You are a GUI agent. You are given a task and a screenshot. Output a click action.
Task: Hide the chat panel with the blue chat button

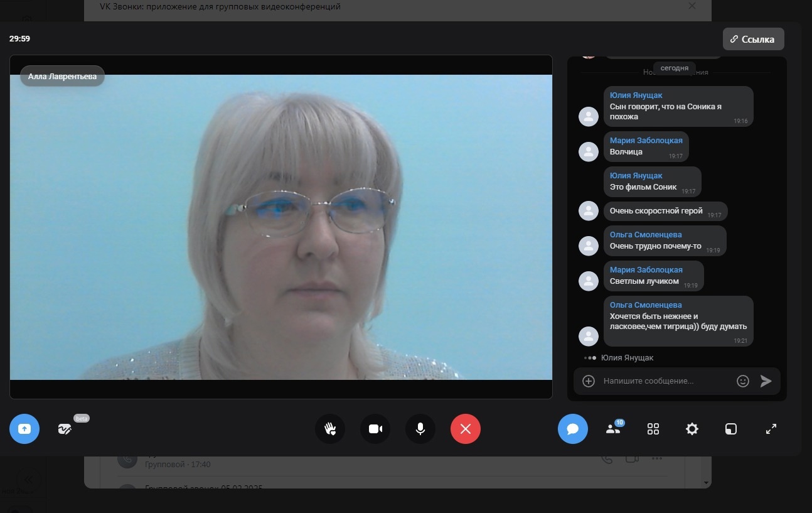click(x=572, y=429)
